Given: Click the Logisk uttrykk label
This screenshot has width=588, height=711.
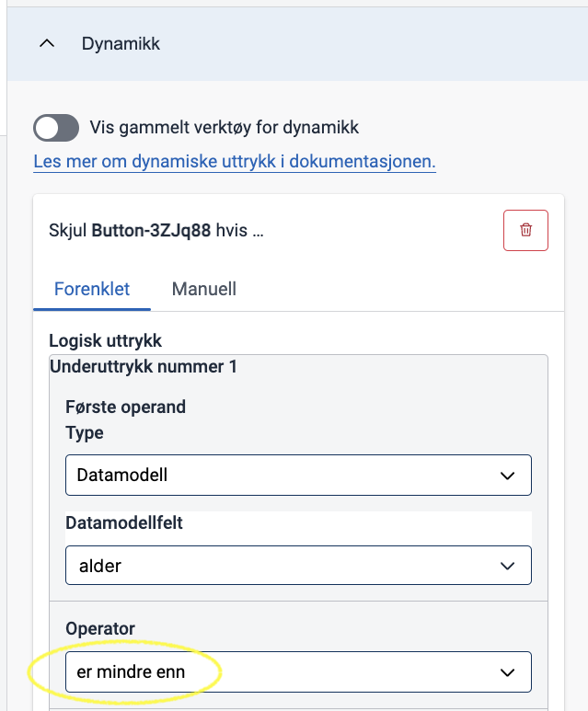Looking at the screenshot, I should [x=105, y=340].
